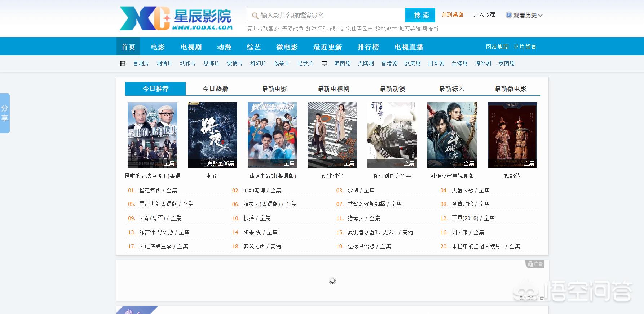Screen dimensions: 644x314
Task: Open 首页 in main navigation
Action: [128, 47]
